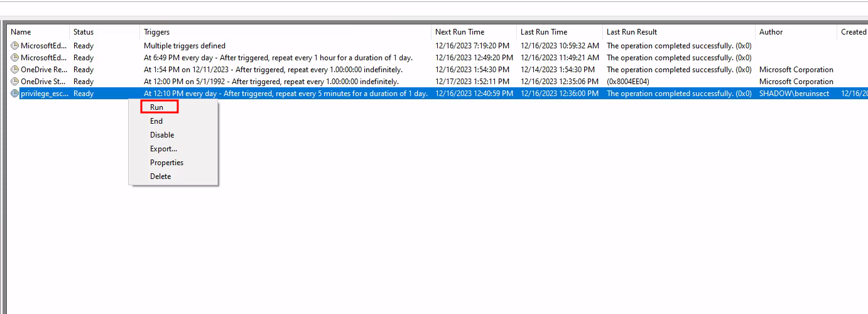Click the clock icon beside OneDrive St... task
Screen dimensions: 868x314
pos(15,82)
